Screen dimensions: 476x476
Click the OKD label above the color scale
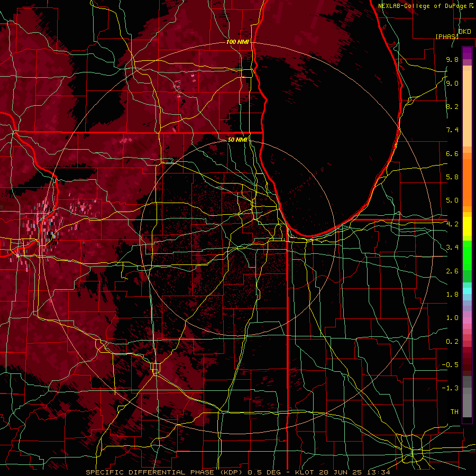click(464, 32)
